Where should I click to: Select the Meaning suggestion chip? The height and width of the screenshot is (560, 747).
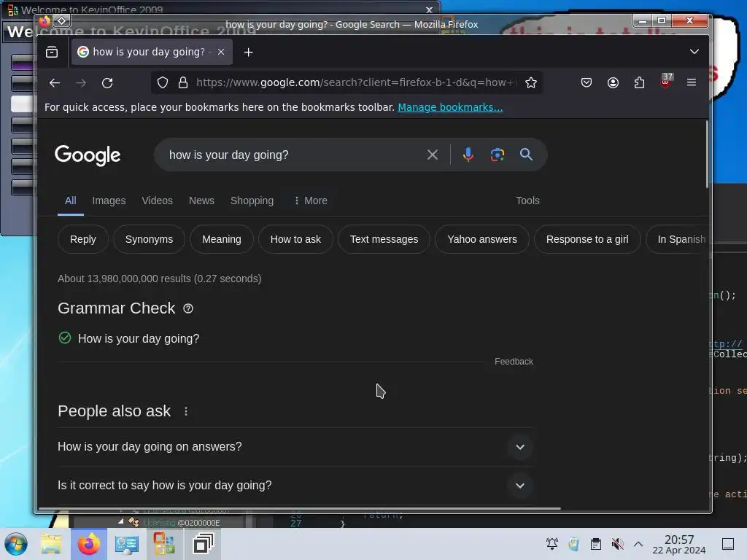pyautogui.click(x=222, y=239)
